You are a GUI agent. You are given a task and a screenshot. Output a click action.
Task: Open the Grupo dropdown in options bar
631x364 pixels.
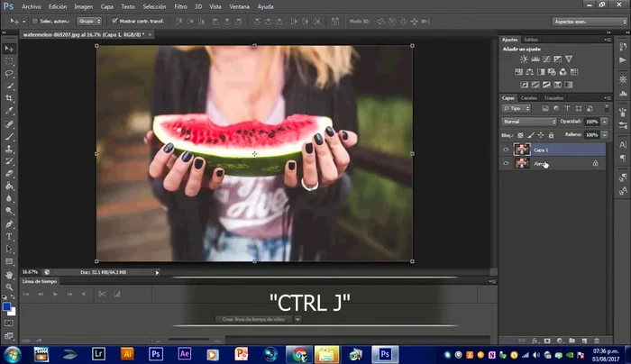[88, 20]
